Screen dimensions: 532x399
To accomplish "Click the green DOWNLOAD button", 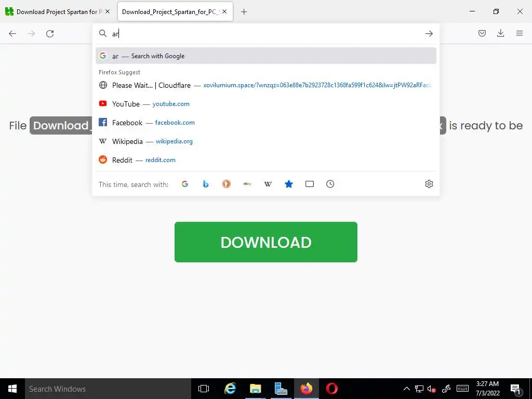I will point(265,242).
